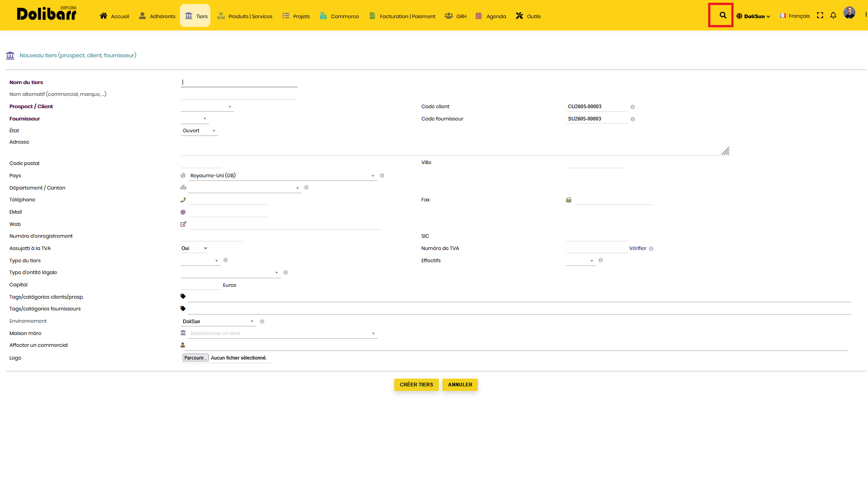Click the Nom du tiers input field
The image size is (868, 490).
(239, 82)
